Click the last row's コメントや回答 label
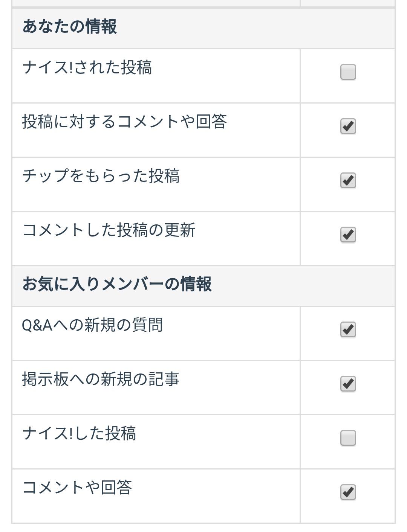Viewport: 407px width, 532px height. coord(77,488)
